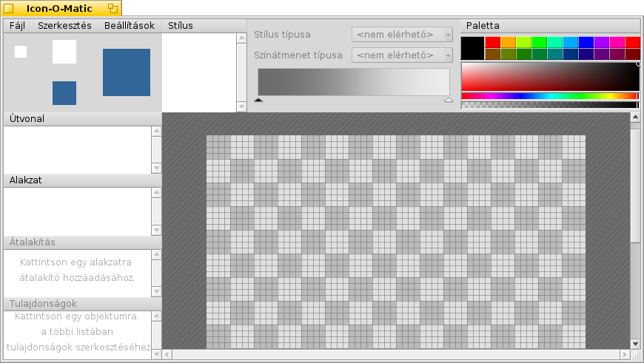The height and width of the screenshot is (363, 644).
Task: Open the Szerkesztés menu
Action: [x=64, y=25]
